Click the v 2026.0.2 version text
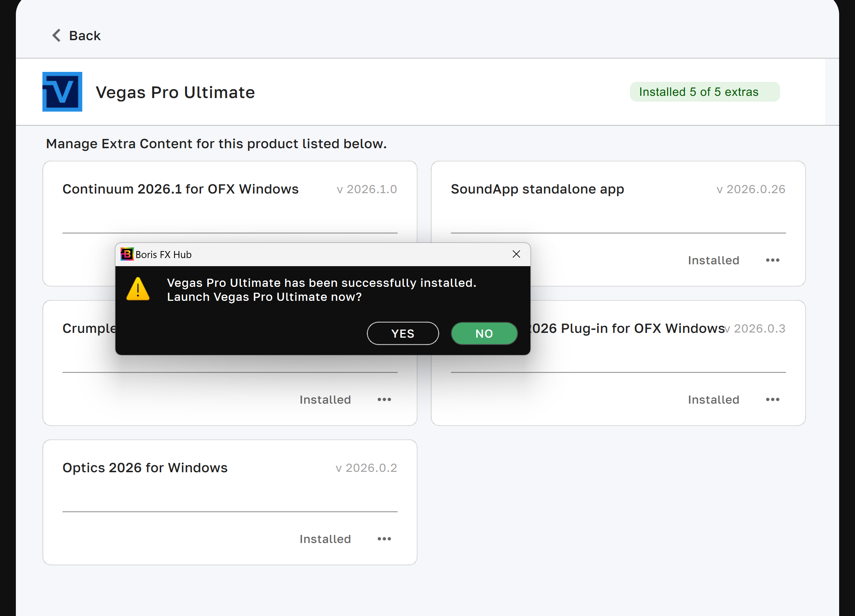The image size is (855, 616). (366, 468)
